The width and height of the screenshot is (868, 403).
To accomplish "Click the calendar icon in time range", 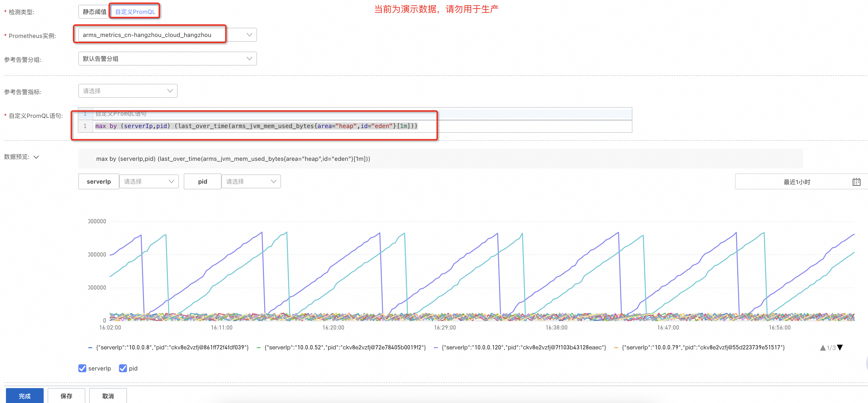I will coord(856,182).
